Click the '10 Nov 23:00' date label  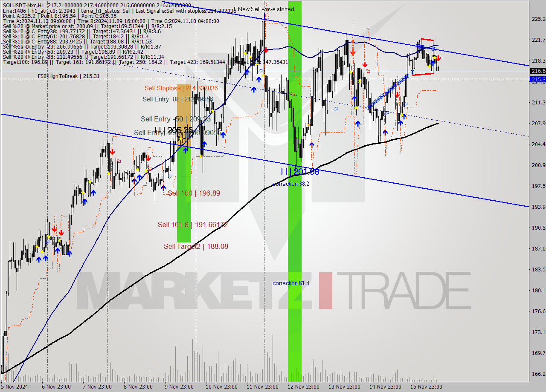[x=221, y=387]
